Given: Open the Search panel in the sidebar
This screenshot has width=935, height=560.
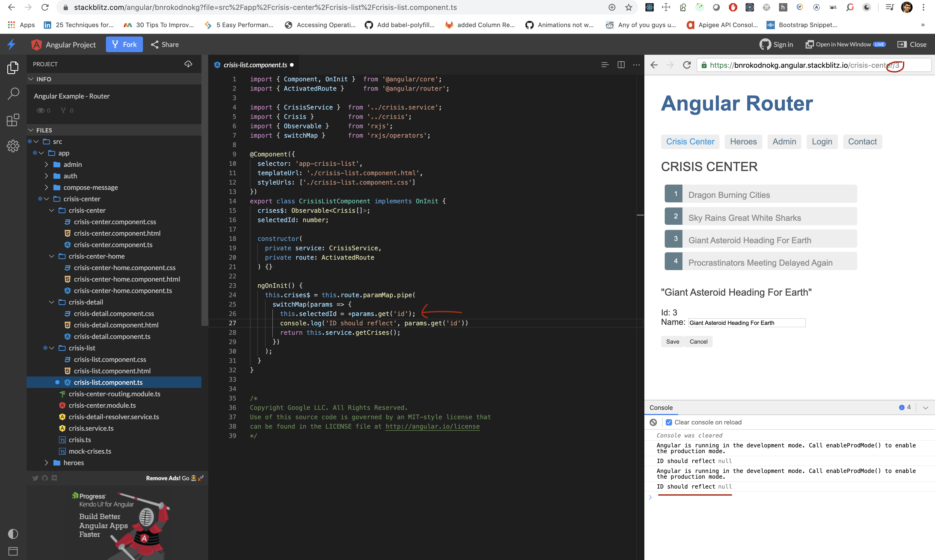Looking at the screenshot, I should point(13,93).
